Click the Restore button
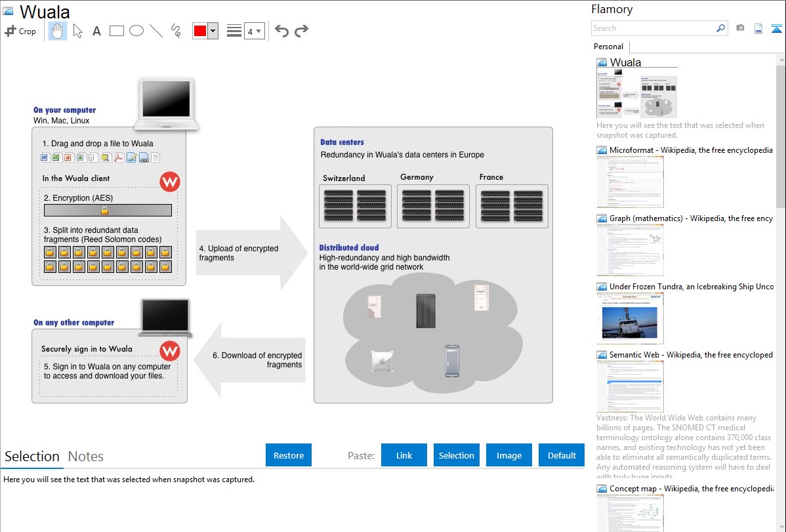The height and width of the screenshot is (532, 786). (289, 455)
